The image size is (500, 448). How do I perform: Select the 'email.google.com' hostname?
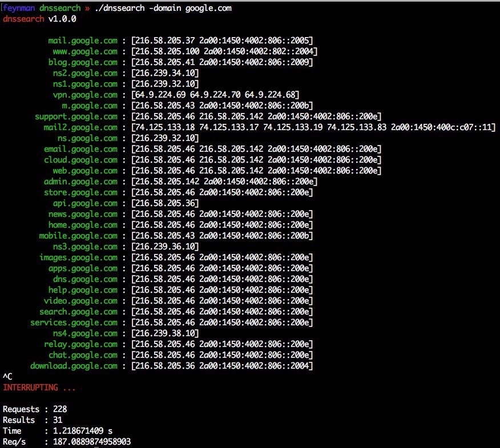[80, 149]
